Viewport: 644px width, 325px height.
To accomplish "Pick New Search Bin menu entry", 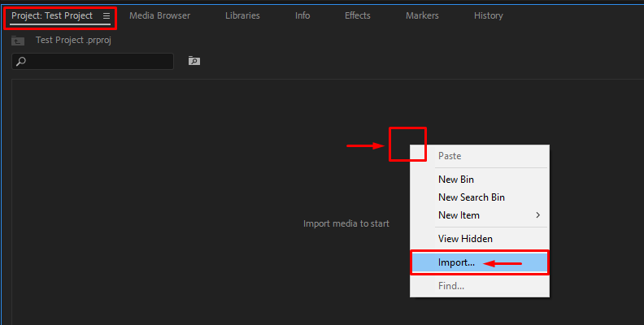I will coord(472,197).
